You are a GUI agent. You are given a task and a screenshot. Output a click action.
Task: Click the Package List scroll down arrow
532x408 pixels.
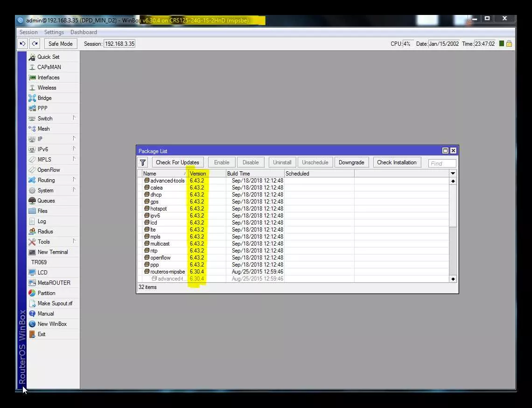point(453,279)
